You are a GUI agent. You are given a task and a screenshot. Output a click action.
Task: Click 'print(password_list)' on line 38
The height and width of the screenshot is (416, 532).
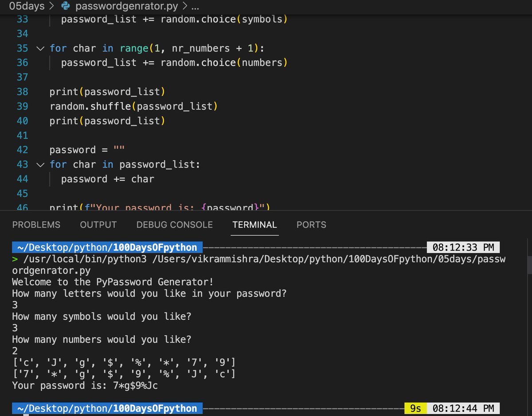click(x=107, y=91)
